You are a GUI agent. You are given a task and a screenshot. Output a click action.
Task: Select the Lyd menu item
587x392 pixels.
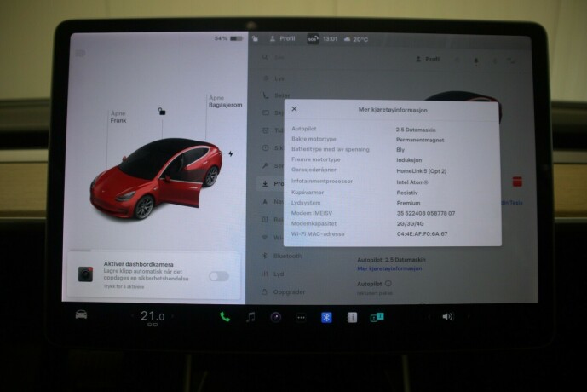[x=273, y=274]
